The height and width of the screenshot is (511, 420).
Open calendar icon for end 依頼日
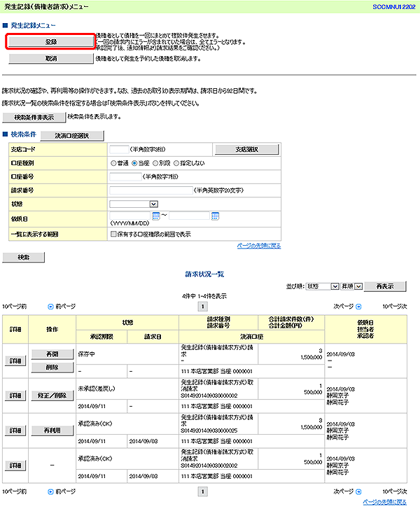215,216
